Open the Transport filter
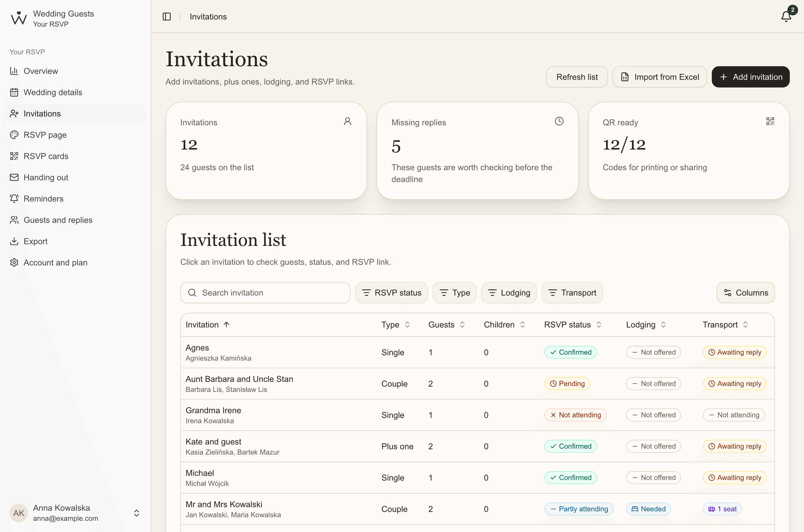This screenshot has width=804, height=532. point(572,293)
